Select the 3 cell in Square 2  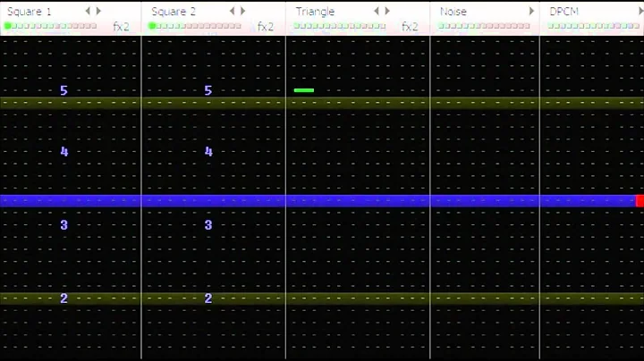[208, 225]
